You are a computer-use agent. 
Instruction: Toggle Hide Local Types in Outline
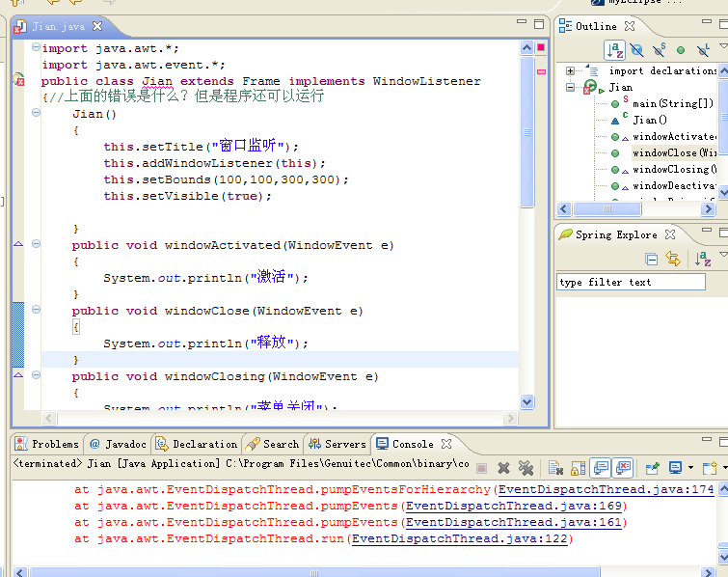(703, 50)
